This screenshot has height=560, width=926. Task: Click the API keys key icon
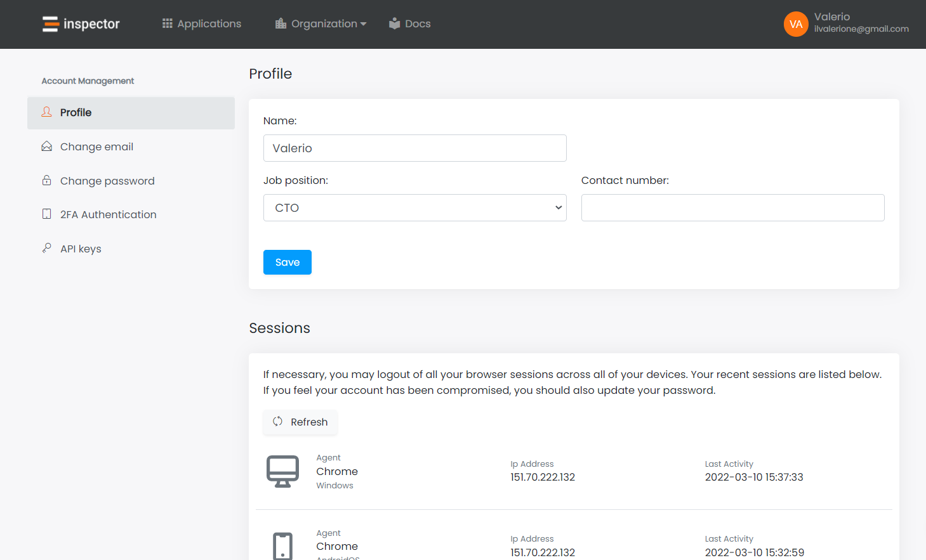(x=47, y=248)
